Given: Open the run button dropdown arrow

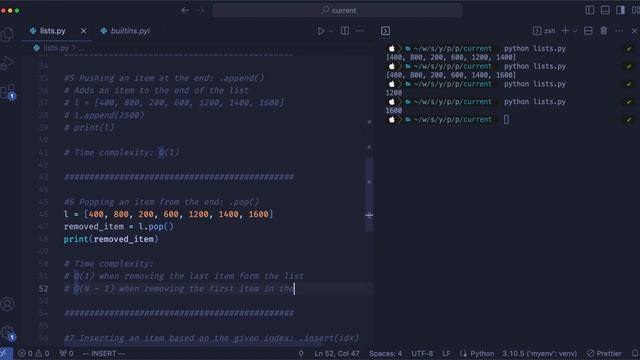Looking at the screenshot, I should click(331, 31).
